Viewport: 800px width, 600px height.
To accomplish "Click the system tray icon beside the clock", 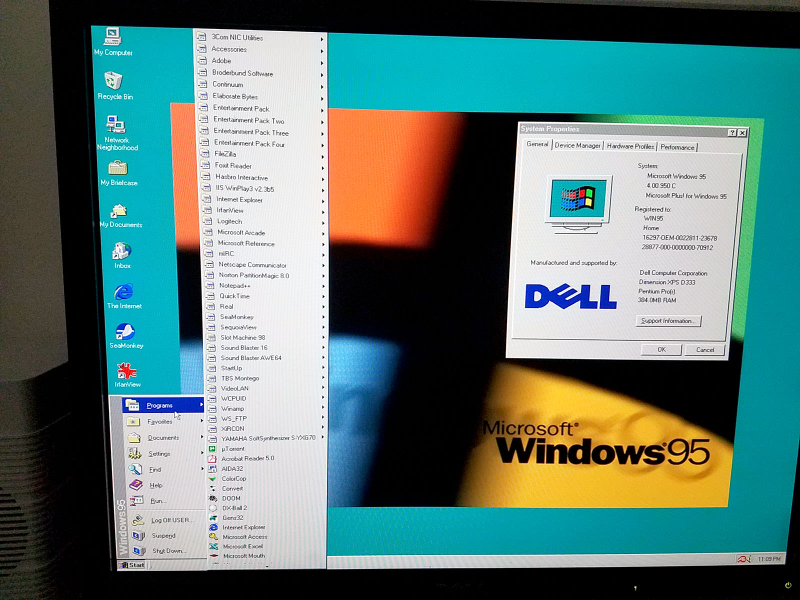I will pyautogui.click(x=743, y=559).
